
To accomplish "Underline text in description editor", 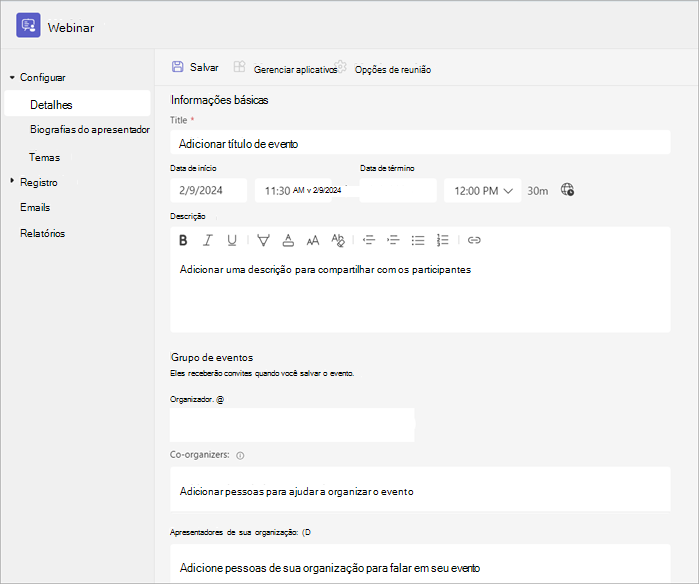I will pyautogui.click(x=232, y=240).
